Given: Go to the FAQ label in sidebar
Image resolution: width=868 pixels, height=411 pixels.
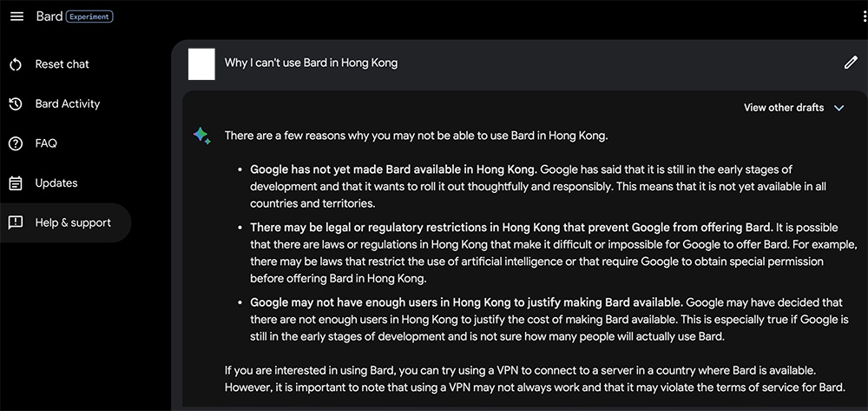Looking at the screenshot, I should point(46,143).
